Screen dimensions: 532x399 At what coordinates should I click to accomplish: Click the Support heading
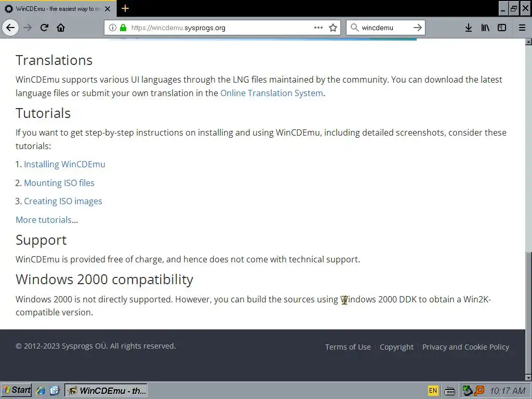coord(41,240)
